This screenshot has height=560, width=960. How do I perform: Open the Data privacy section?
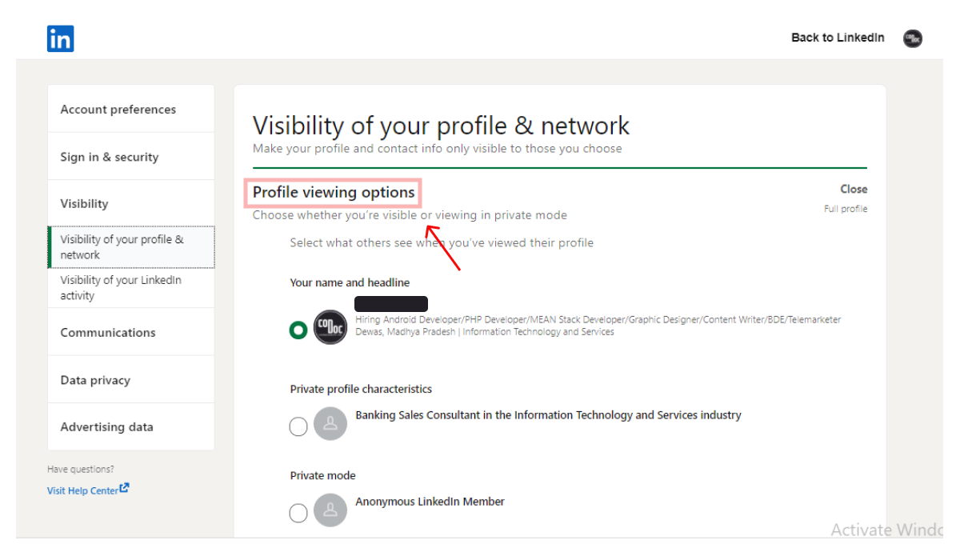(131, 380)
